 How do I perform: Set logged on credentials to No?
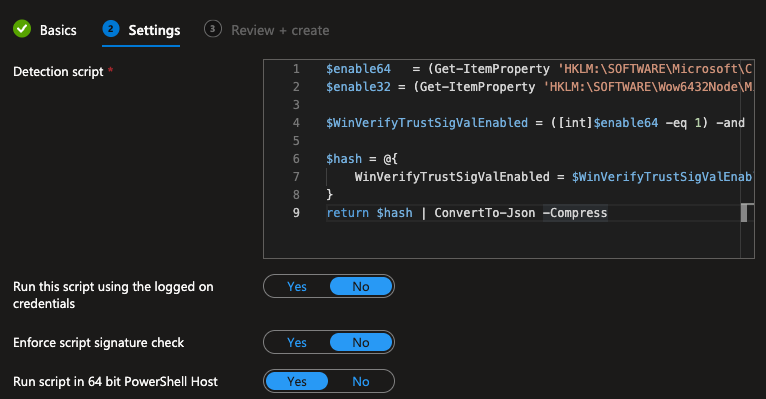pyautogui.click(x=361, y=286)
